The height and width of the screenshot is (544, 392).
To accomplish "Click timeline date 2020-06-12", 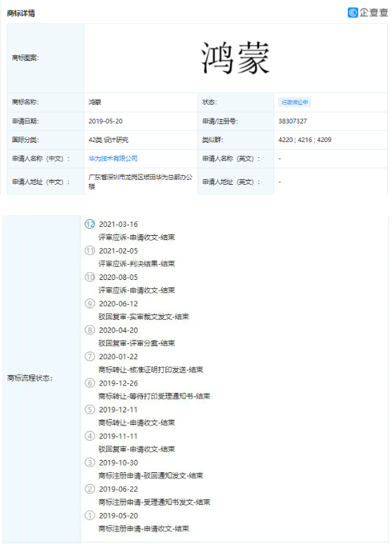I will point(118,304).
